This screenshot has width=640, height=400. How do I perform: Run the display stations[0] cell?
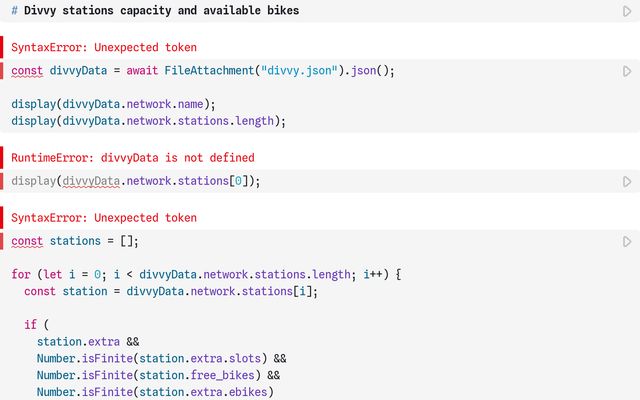[x=627, y=181]
